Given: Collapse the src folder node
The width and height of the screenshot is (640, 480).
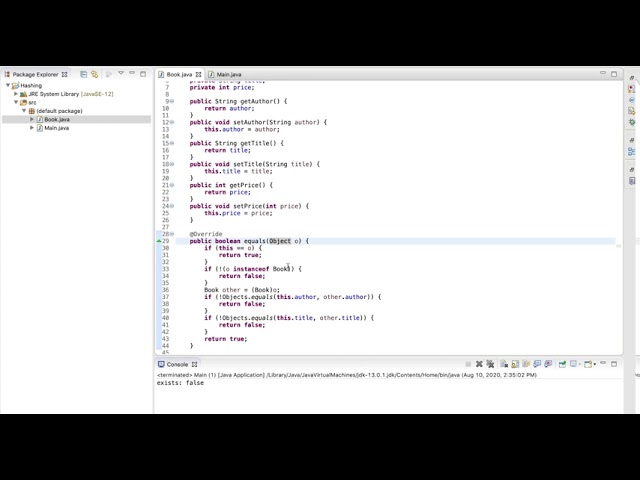Looking at the screenshot, I should pos(16,102).
